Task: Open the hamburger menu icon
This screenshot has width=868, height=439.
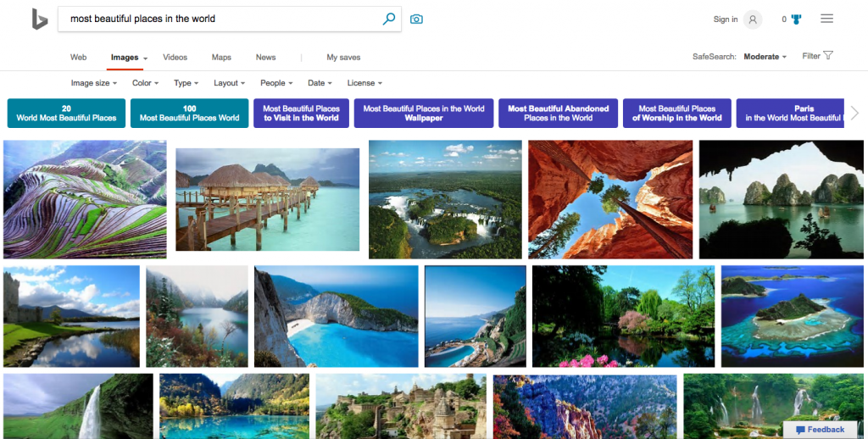Action: tap(826, 19)
